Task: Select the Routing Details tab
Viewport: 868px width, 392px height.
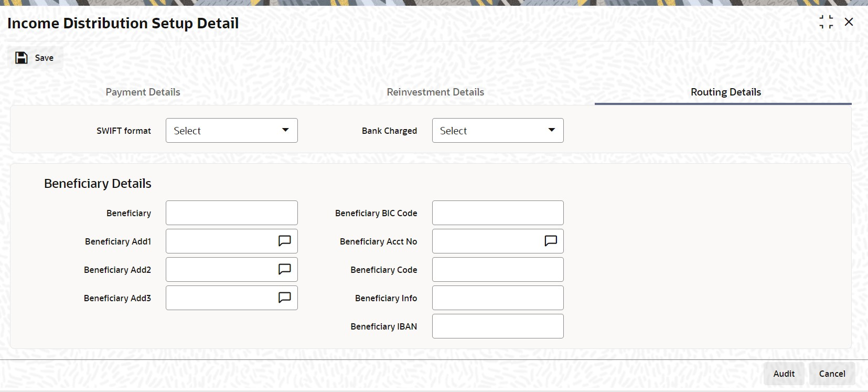Action: (x=726, y=92)
